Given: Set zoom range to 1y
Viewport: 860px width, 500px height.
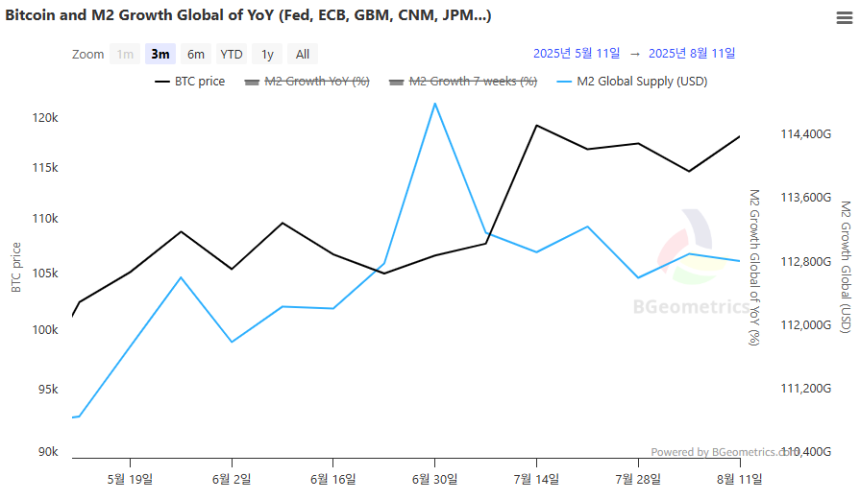Looking at the screenshot, I should [267, 54].
